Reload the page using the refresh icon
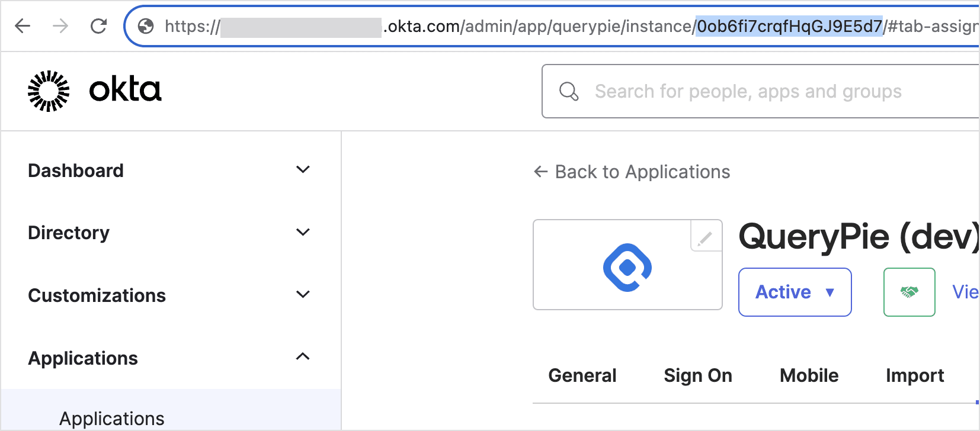Screen dimensions: 980x431 click(98, 26)
